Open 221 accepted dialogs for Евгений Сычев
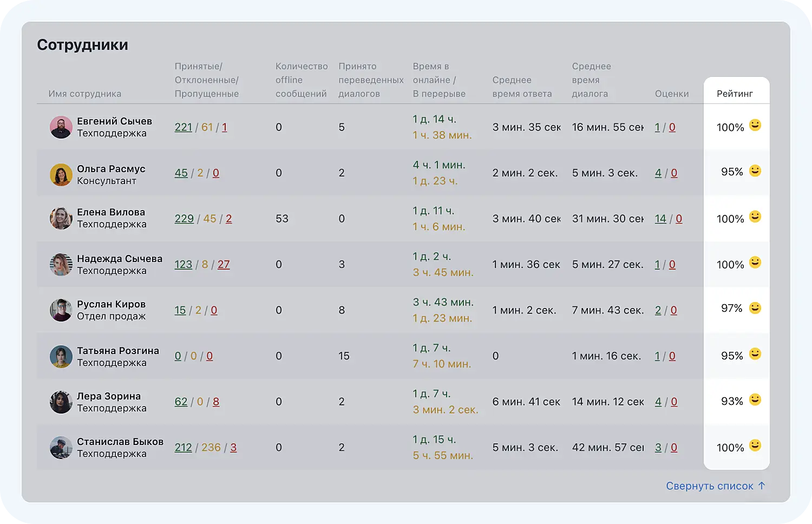Image resolution: width=812 pixels, height=524 pixels. [x=184, y=127]
